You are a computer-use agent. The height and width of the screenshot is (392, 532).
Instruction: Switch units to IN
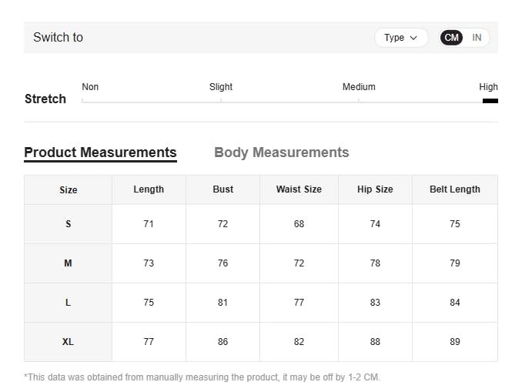pyautogui.click(x=477, y=38)
